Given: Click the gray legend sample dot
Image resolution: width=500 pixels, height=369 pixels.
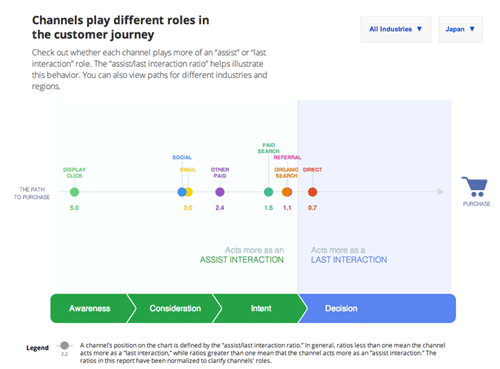Looking at the screenshot, I should pyautogui.click(x=64, y=345).
